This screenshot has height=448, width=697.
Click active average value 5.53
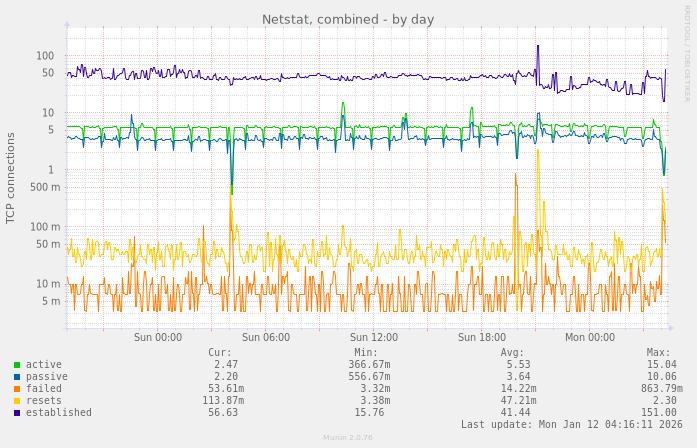tap(518, 364)
